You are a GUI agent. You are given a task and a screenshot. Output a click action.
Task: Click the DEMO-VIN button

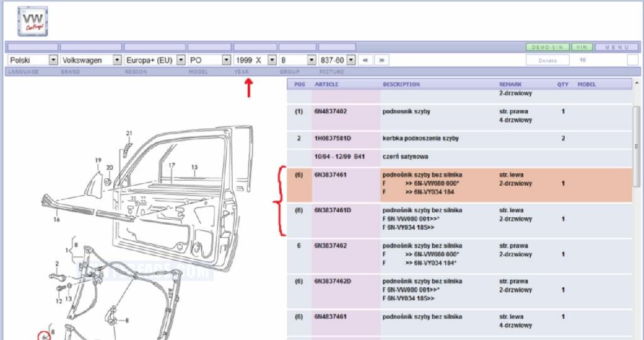548,47
